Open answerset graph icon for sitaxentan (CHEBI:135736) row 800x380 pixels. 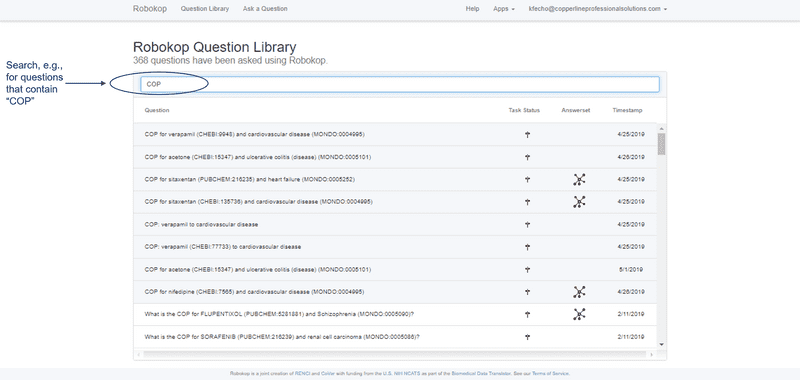(579, 202)
